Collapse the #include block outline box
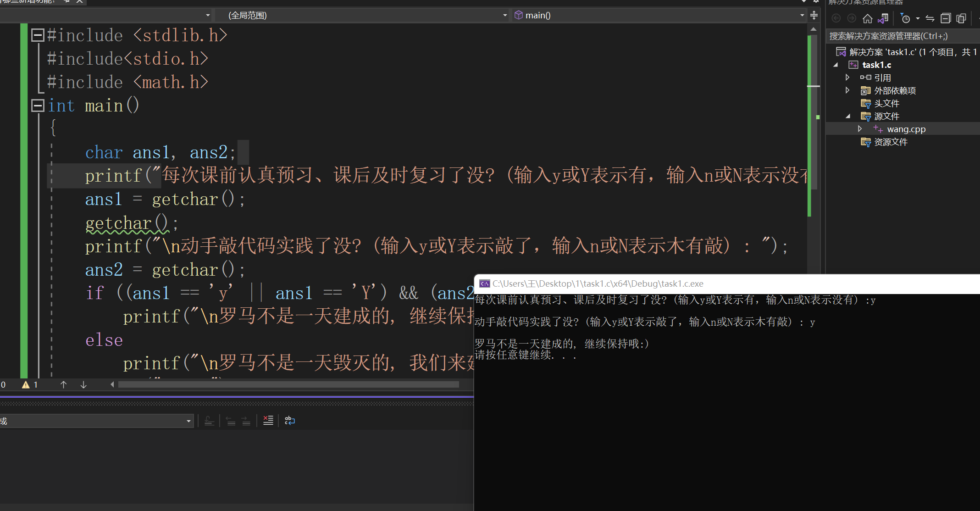 [x=37, y=35]
